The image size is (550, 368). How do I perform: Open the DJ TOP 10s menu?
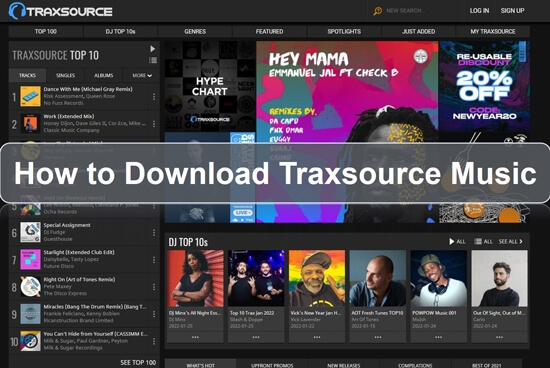pyautogui.click(x=120, y=31)
